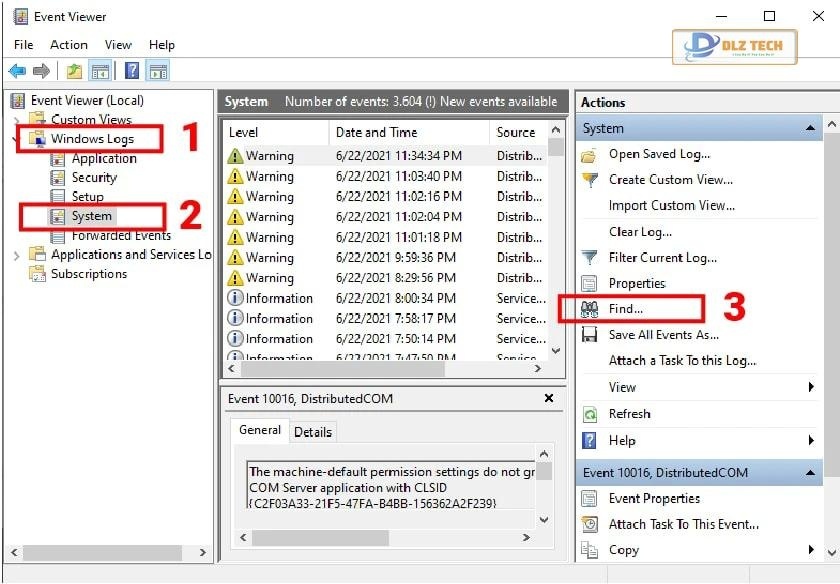The width and height of the screenshot is (840, 584).
Task: Sort by the Source column header
Action: [519, 132]
